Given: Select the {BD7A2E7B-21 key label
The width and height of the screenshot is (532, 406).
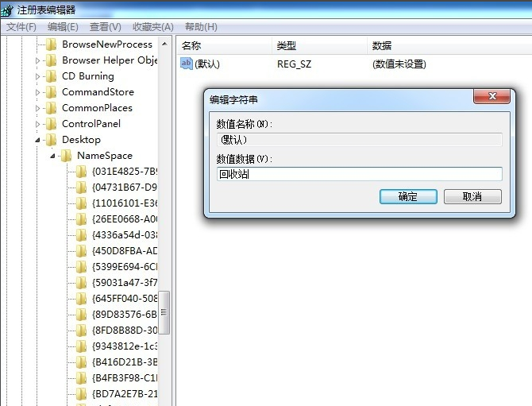Looking at the screenshot, I should click(x=125, y=394).
